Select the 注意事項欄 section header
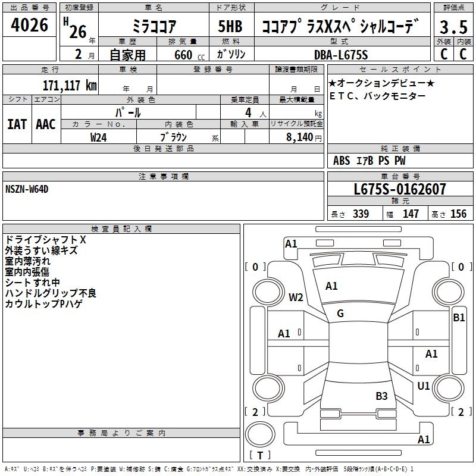The height and width of the screenshot is (476, 476). coord(164,176)
